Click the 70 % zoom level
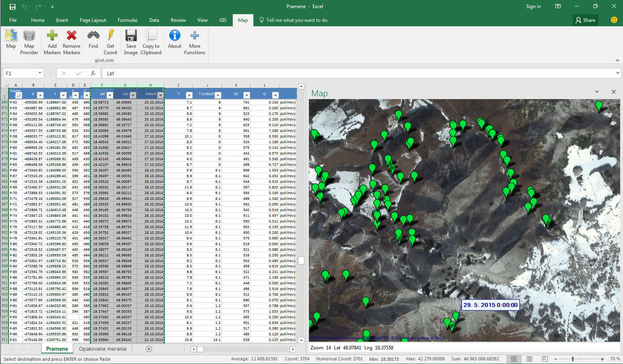The width and height of the screenshot is (623, 364). point(615,359)
